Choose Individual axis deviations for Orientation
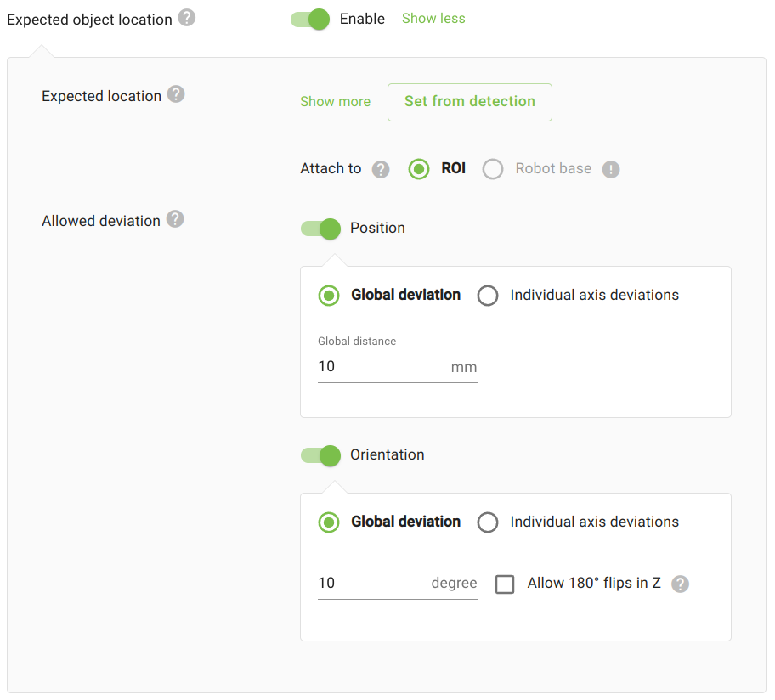Screen dimensions: 775x700 pos(488,522)
